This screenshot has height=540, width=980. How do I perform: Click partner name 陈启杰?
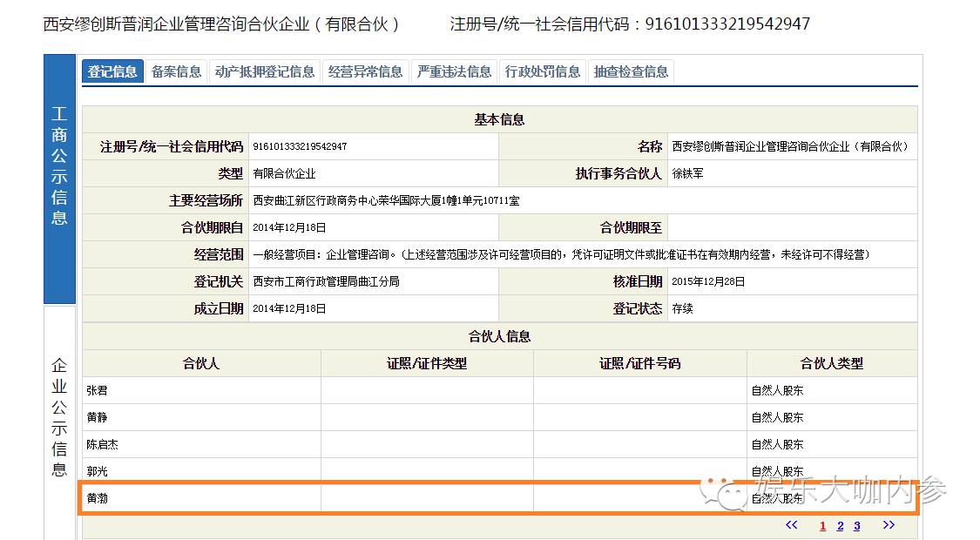[x=103, y=445]
